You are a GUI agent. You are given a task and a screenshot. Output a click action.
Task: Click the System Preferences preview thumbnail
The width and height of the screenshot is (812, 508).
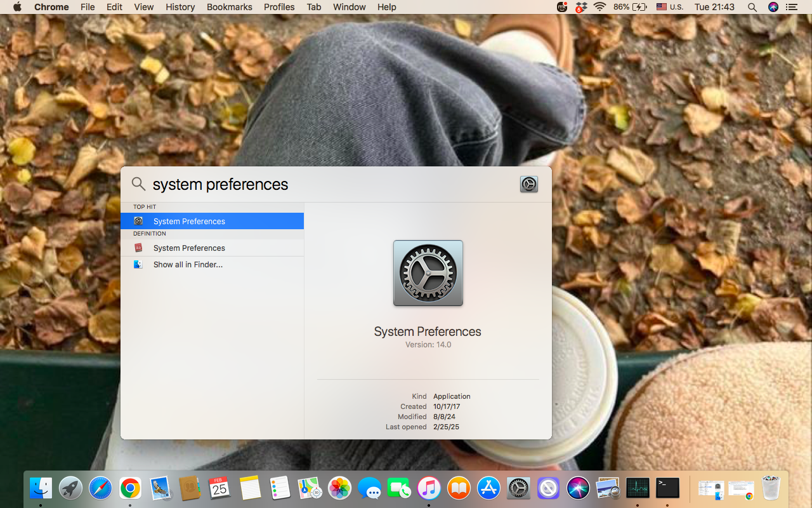pyautogui.click(x=428, y=273)
